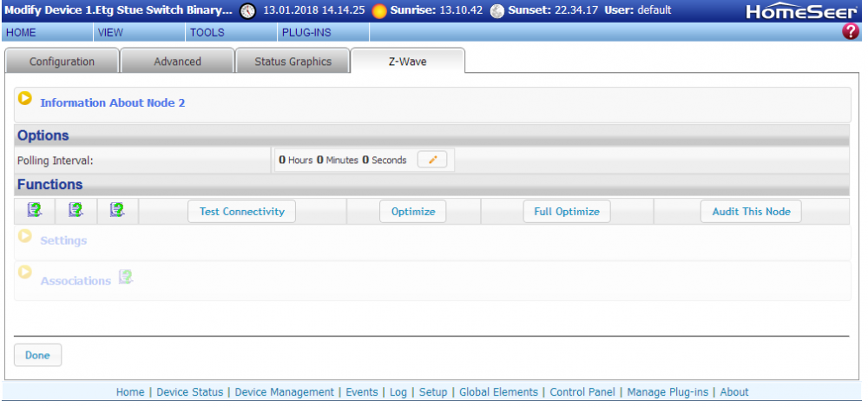Click the help icon left of Test Connectivity
This screenshot has width=868, height=407.
click(x=117, y=210)
